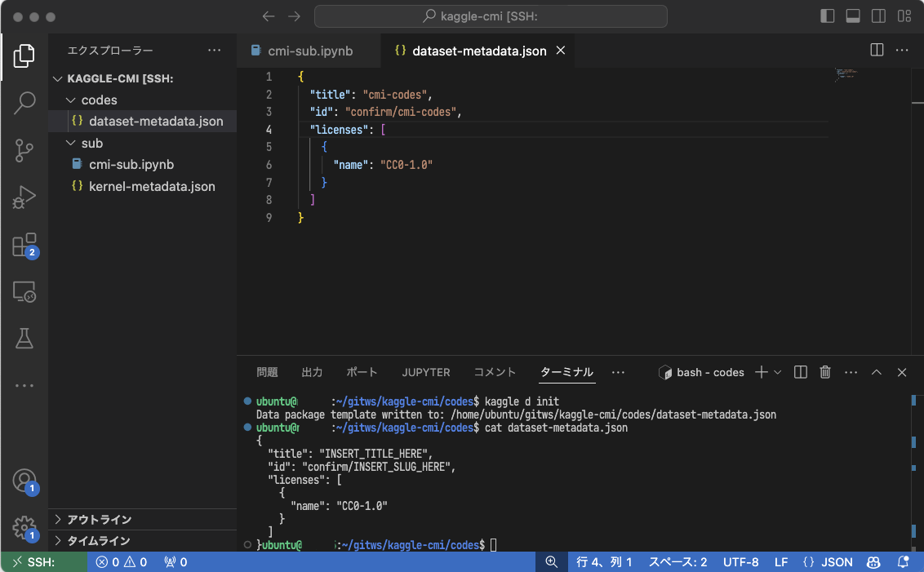Open the Extensions view
This screenshot has height=572, width=924.
[24, 245]
